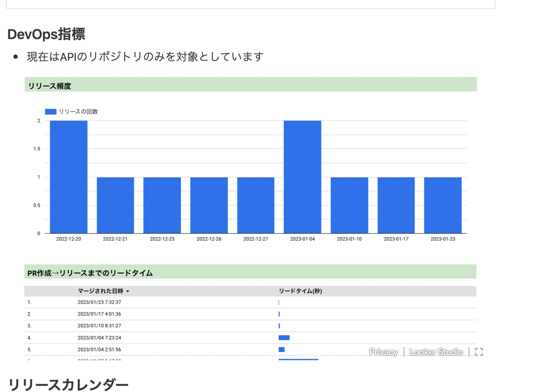Click the 現在はAPIのリポジトリのみ bullet text

[x=145, y=57]
